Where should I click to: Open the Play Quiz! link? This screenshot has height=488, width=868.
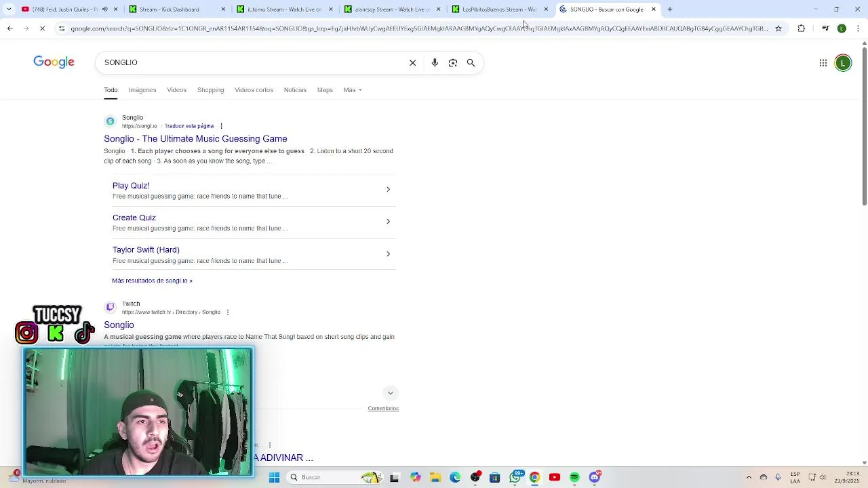(x=131, y=186)
